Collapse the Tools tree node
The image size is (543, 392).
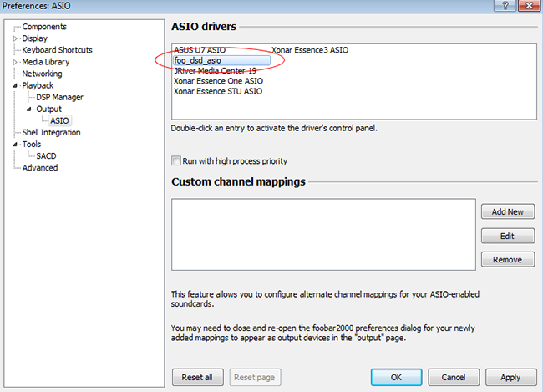click(15, 145)
